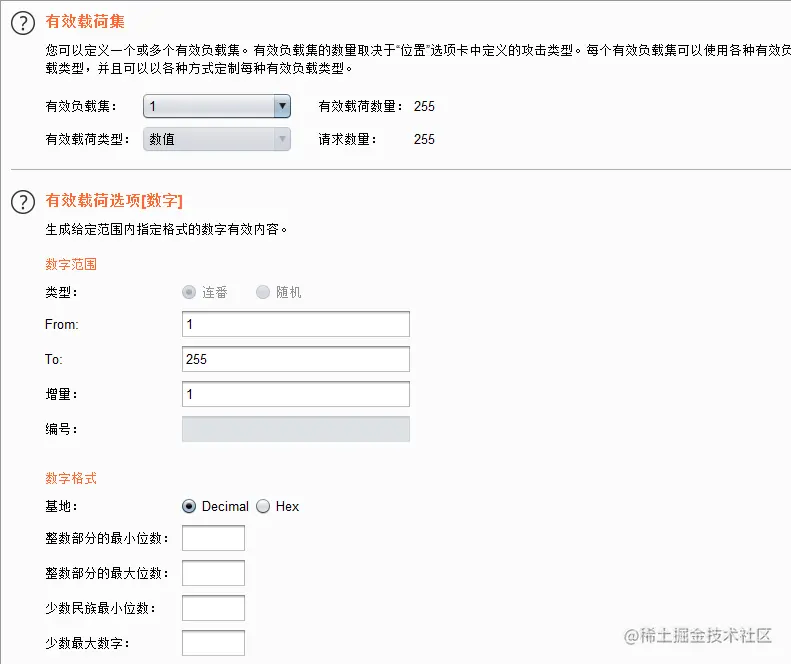Click the 数字范围 subheading
This screenshot has width=791, height=664.
coord(71,264)
